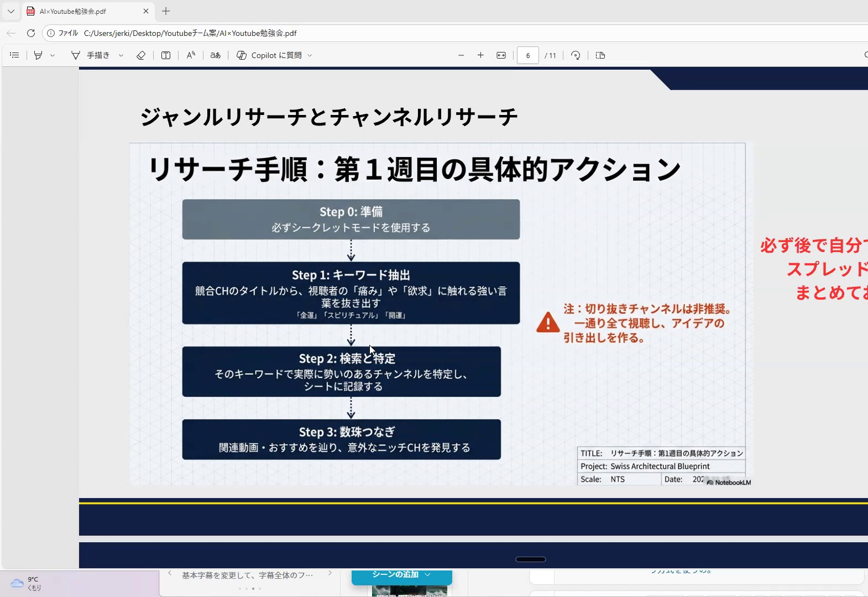Viewport: 868px width, 597px height.
Task: Select the highlighter tool
Action: [38, 55]
